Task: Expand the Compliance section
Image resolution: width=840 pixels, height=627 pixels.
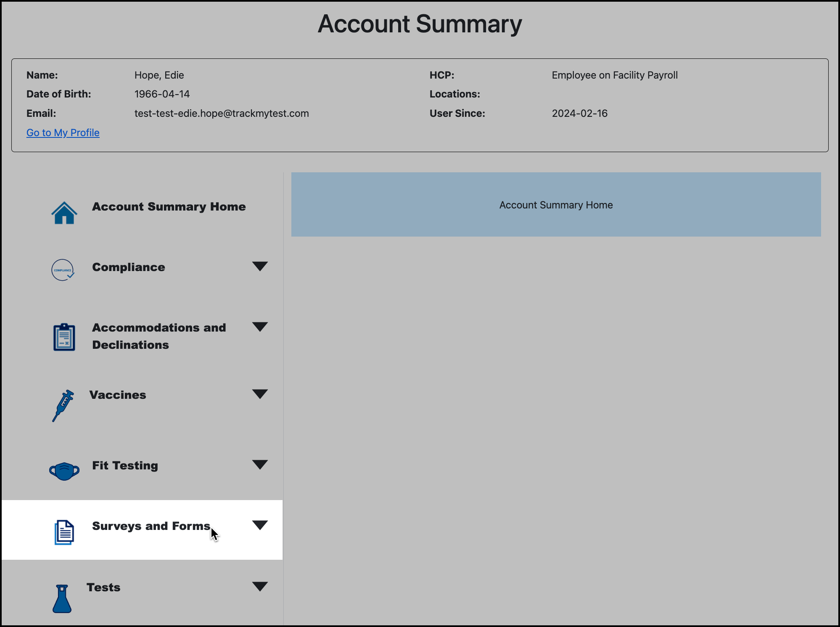Action: pos(260,266)
